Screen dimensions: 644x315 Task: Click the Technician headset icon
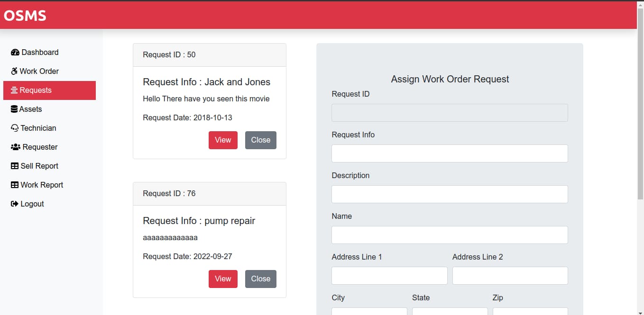[15, 128]
